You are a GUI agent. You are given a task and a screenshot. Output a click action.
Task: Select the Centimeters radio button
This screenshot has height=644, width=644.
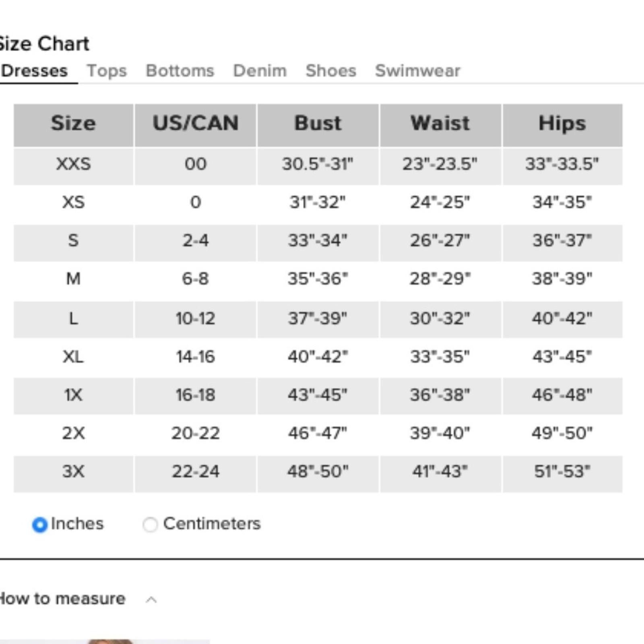click(x=150, y=524)
